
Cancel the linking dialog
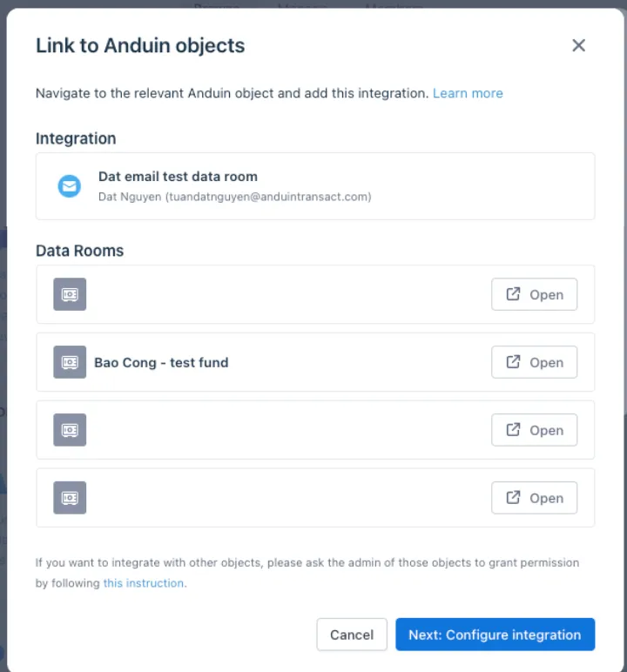click(x=352, y=635)
